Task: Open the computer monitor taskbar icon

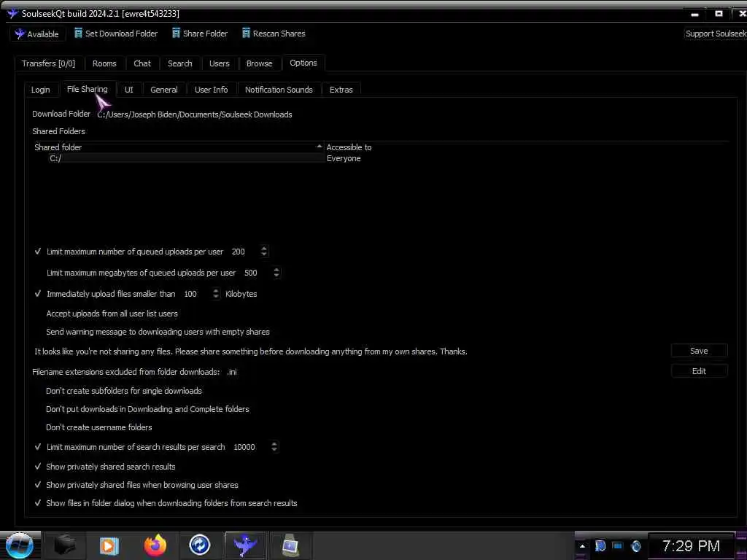Action: (x=290, y=545)
